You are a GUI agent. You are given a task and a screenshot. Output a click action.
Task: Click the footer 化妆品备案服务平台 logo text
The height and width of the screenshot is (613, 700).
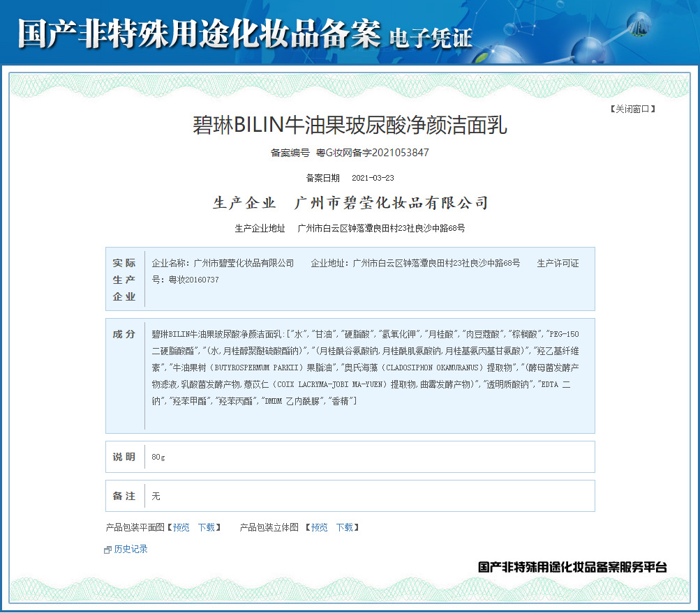pyautogui.click(x=572, y=567)
